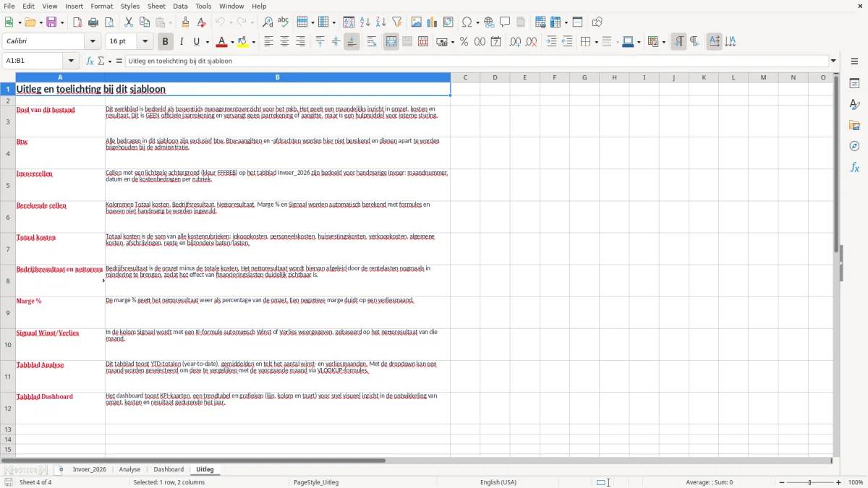Click the Copy icon
Viewport: 868px width, 488px height.
coord(143,22)
